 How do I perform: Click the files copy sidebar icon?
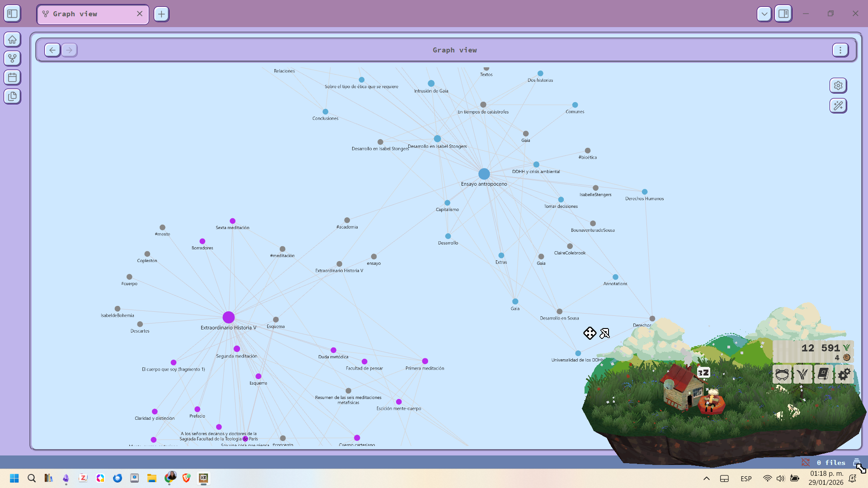coord(12,96)
